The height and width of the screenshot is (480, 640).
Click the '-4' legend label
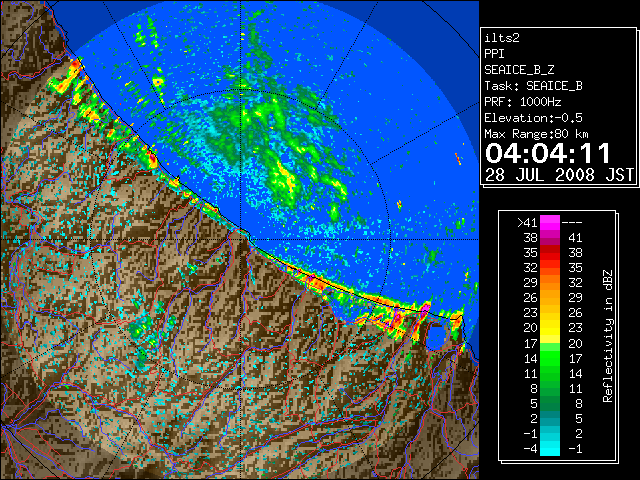coord(530,449)
